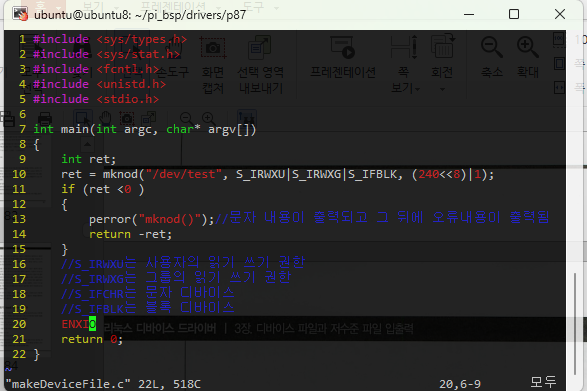The width and height of the screenshot is (587, 391).
Task: Click the "makeDeviceFile.c" 22L, 518C status text
Action: tap(103, 384)
